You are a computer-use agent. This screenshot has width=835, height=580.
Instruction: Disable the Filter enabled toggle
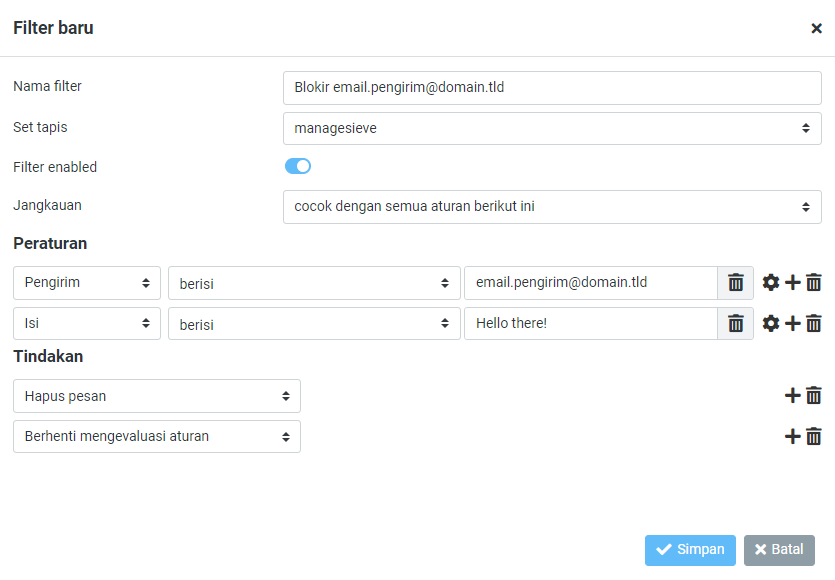(297, 166)
